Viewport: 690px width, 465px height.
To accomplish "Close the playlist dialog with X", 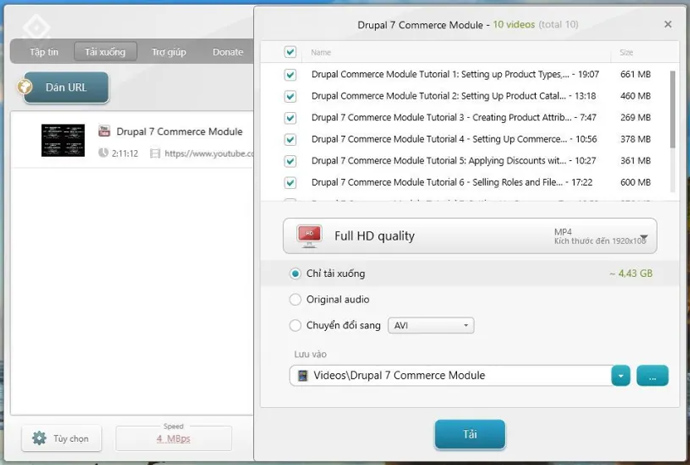I will 668,24.
